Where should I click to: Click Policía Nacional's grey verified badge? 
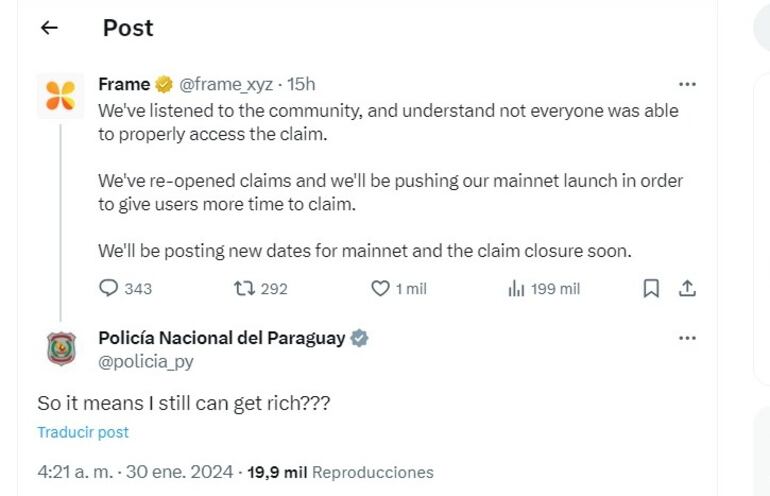[x=359, y=338]
